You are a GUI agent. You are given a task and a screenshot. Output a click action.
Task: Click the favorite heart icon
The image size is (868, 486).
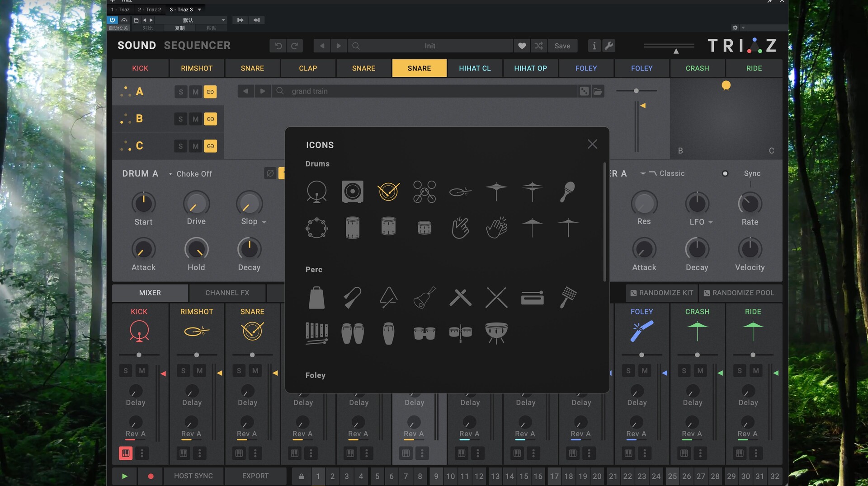(522, 46)
